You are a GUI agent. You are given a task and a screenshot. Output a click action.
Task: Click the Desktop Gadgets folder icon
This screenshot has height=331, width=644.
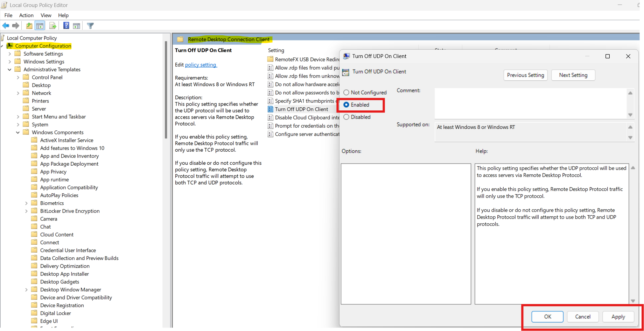[34, 282]
